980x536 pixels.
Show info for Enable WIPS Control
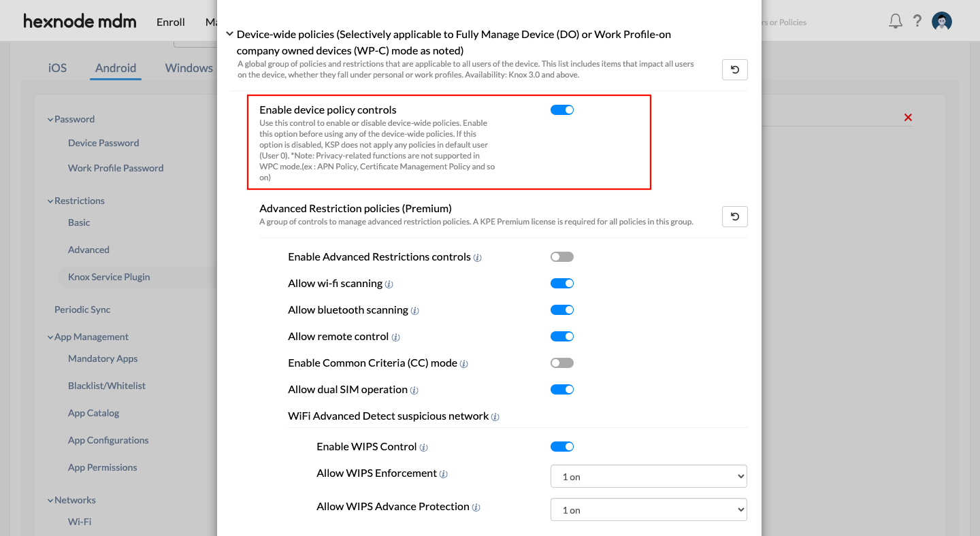[x=424, y=448]
